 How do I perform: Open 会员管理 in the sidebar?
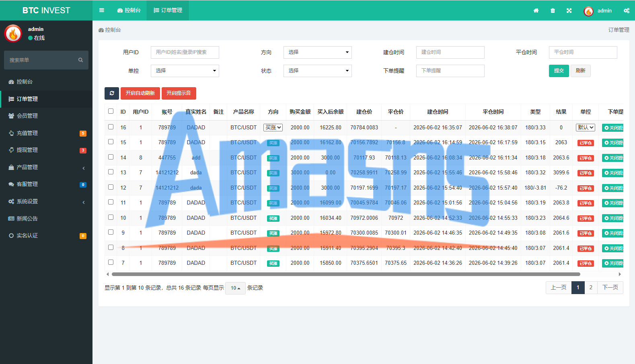pyautogui.click(x=46, y=116)
